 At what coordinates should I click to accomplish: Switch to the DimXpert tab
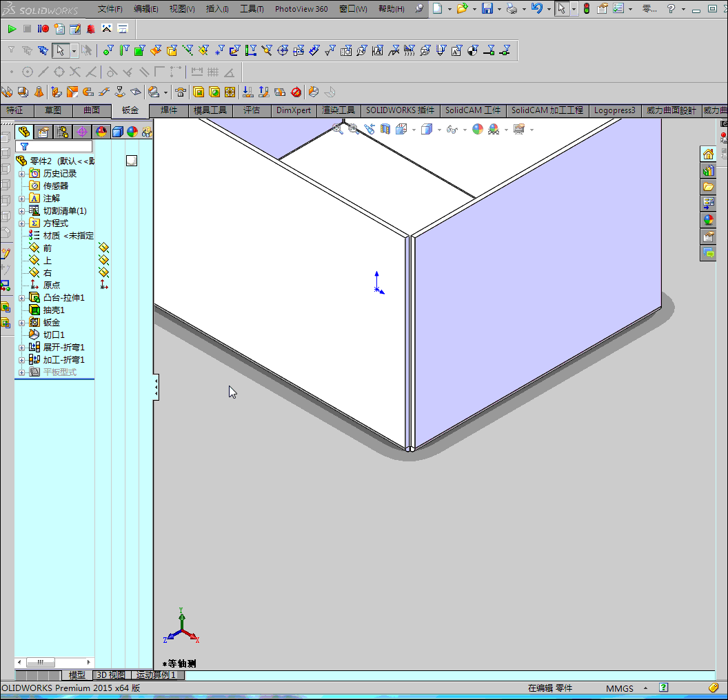tap(294, 110)
